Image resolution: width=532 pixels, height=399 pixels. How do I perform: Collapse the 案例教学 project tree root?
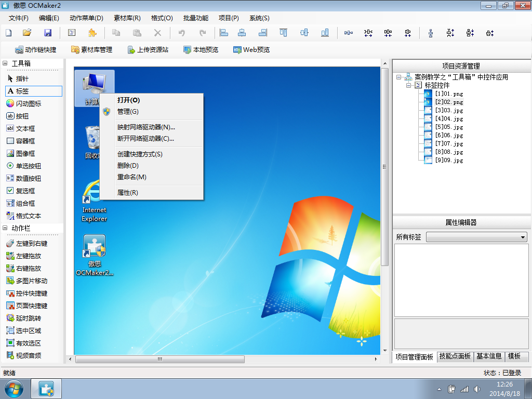[398, 77]
